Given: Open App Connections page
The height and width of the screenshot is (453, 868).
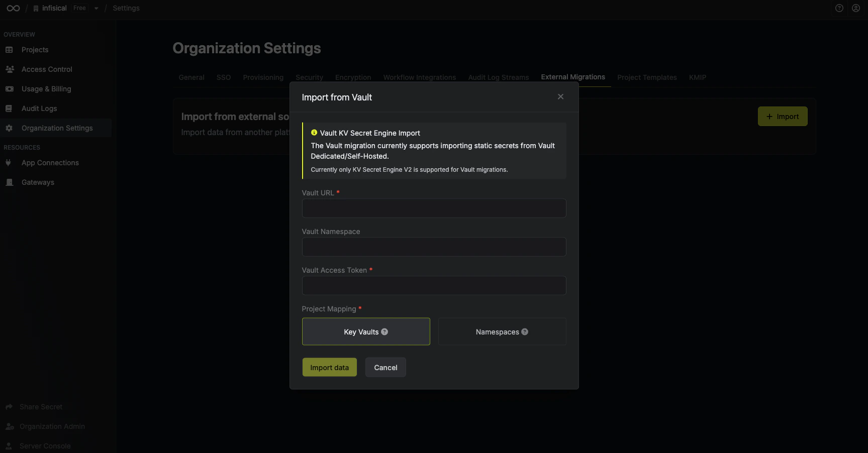Looking at the screenshot, I should [50, 163].
